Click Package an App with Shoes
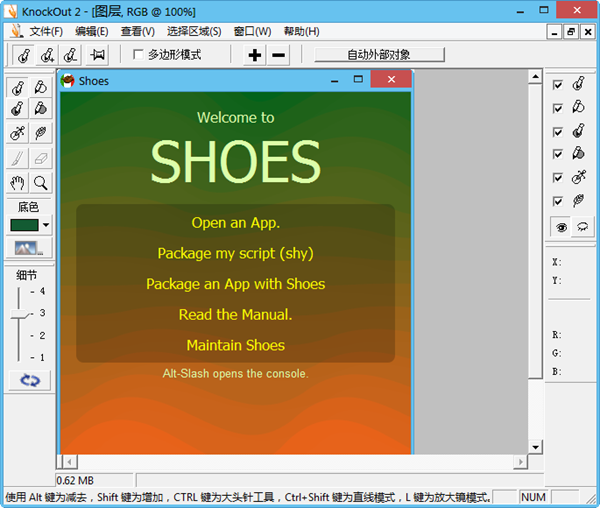 [236, 284]
